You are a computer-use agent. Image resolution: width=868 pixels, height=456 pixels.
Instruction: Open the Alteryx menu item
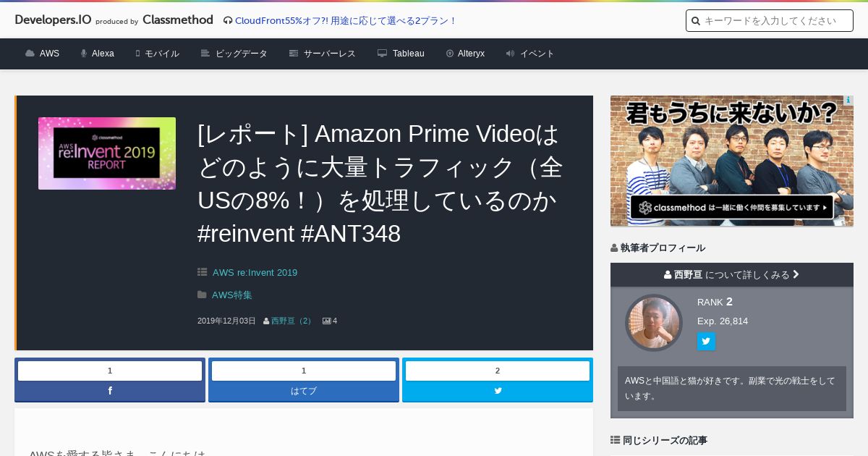click(471, 54)
